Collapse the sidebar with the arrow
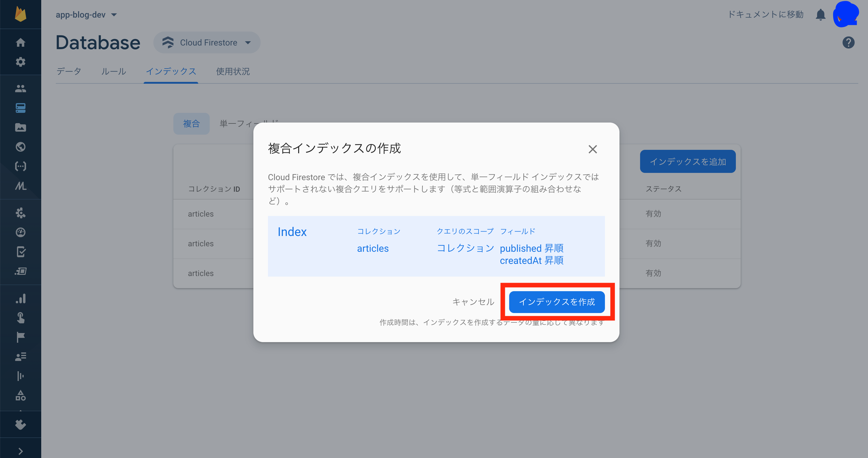Screen dimensions: 868x458 click(x=21, y=451)
